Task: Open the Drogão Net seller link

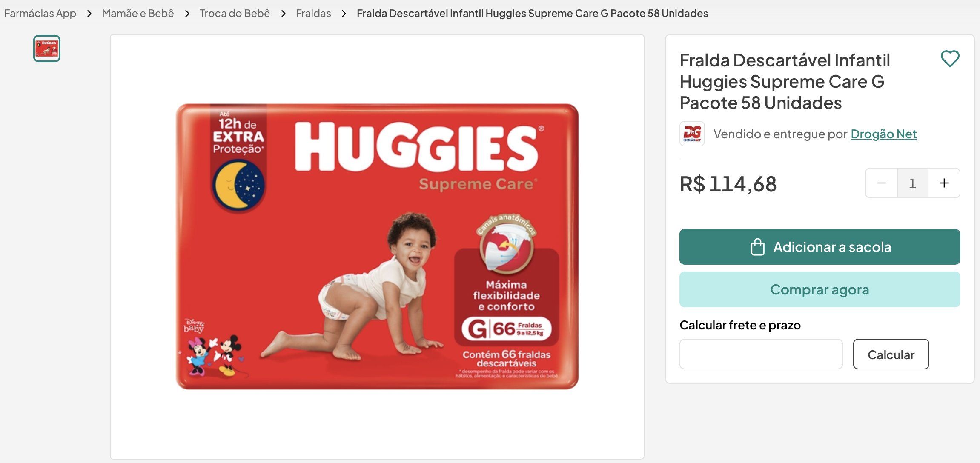Action: point(884,134)
